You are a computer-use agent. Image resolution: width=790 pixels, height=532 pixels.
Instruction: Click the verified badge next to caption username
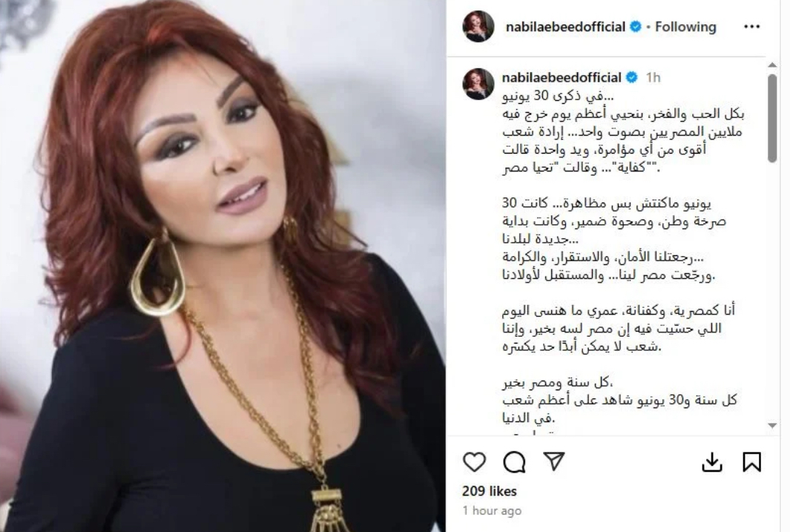pos(632,78)
